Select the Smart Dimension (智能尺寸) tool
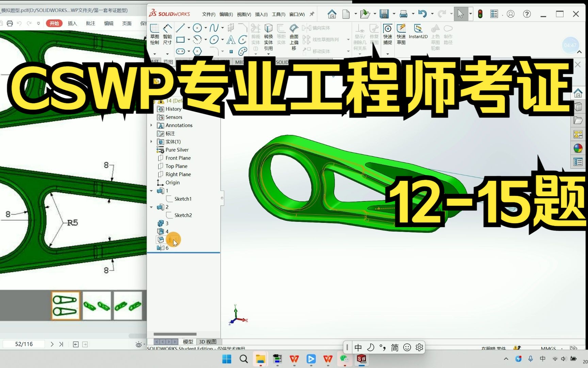 tap(167, 28)
